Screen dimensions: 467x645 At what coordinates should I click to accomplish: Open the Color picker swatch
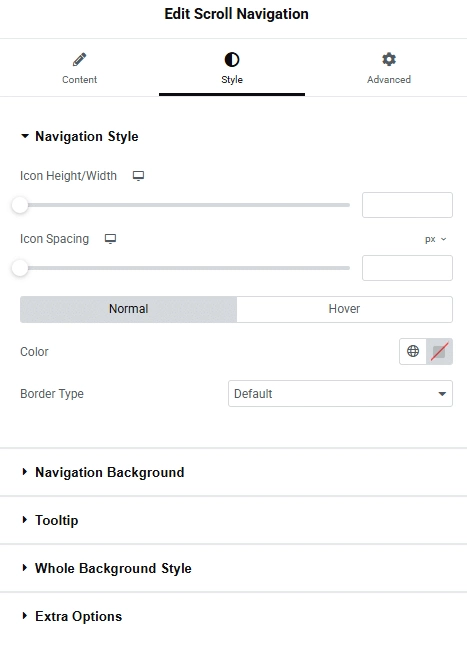click(x=439, y=351)
